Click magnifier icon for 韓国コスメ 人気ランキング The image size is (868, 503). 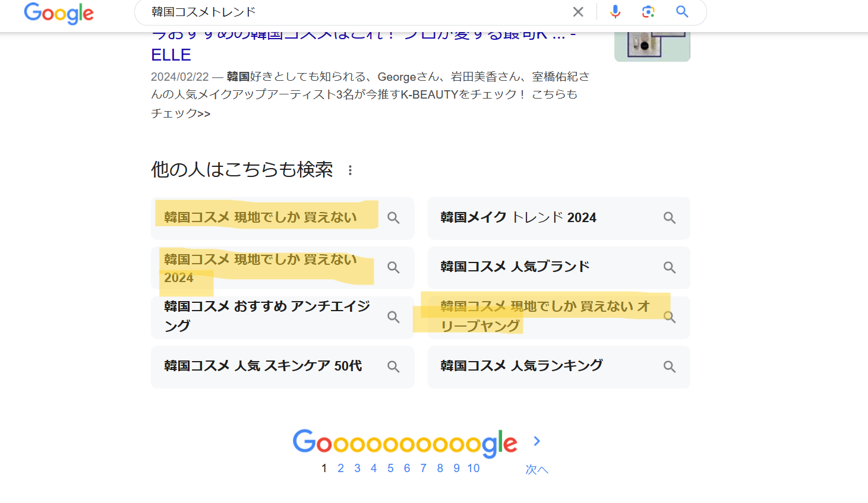670,367
